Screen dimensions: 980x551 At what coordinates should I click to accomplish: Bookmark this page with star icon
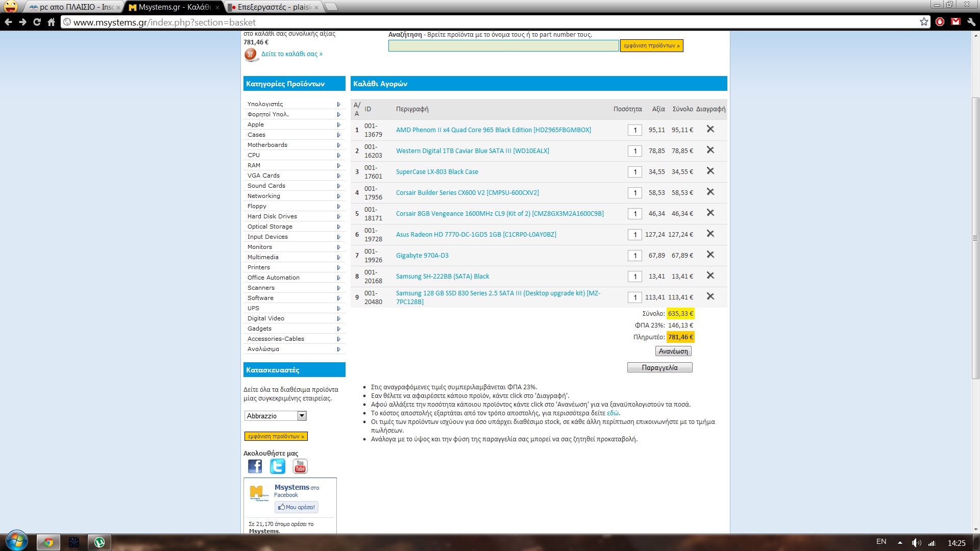pyautogui.click(x=924, y=22)
